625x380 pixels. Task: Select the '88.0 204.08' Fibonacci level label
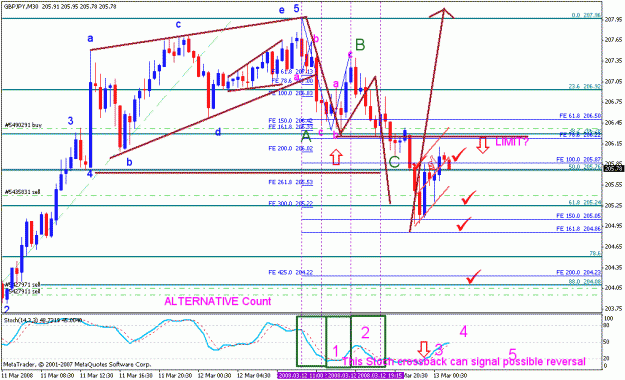coord(585,282)
